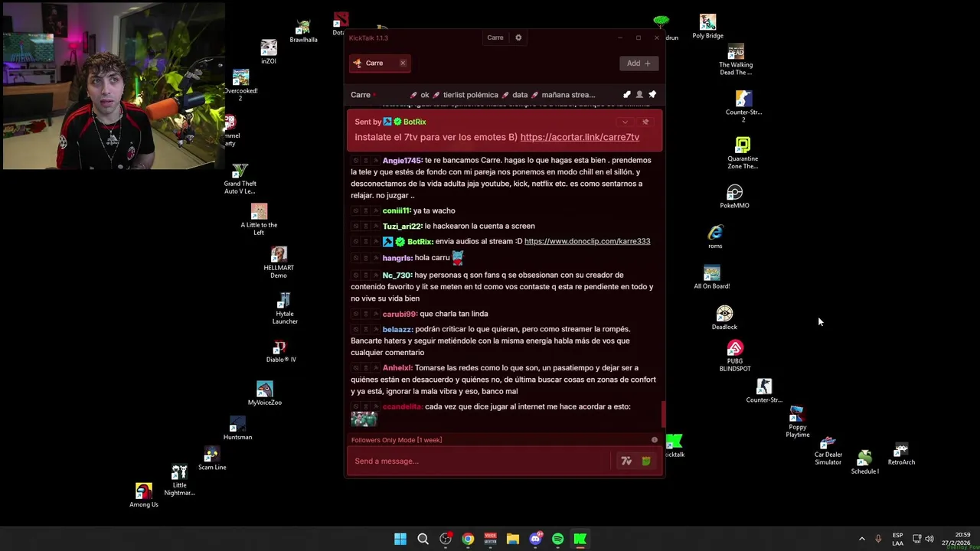Open Angie1745 user profile

(x=402, y=160)
